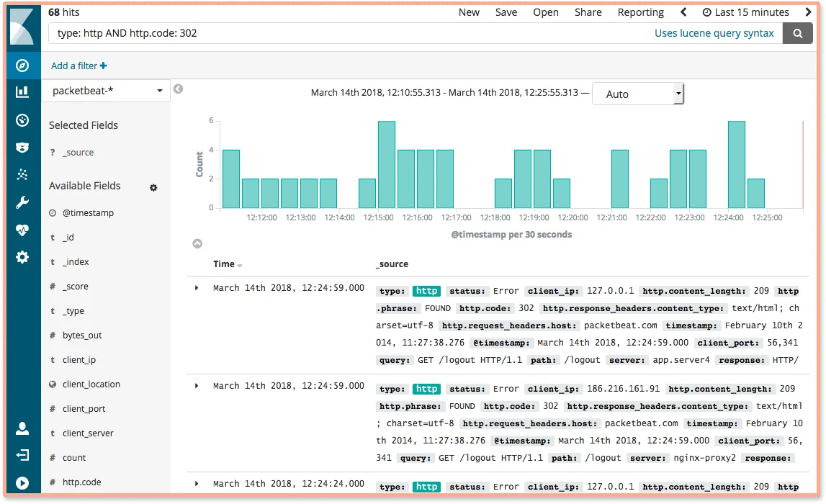Collapse the sidebar with the logout-style icon
826x504 pixels.
tap(22, 455)
